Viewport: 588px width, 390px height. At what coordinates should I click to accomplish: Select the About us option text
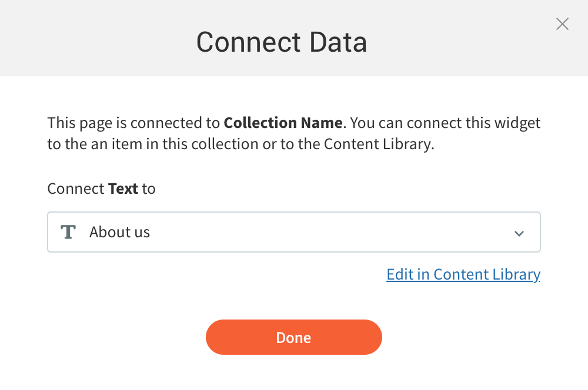click(119, 232)
